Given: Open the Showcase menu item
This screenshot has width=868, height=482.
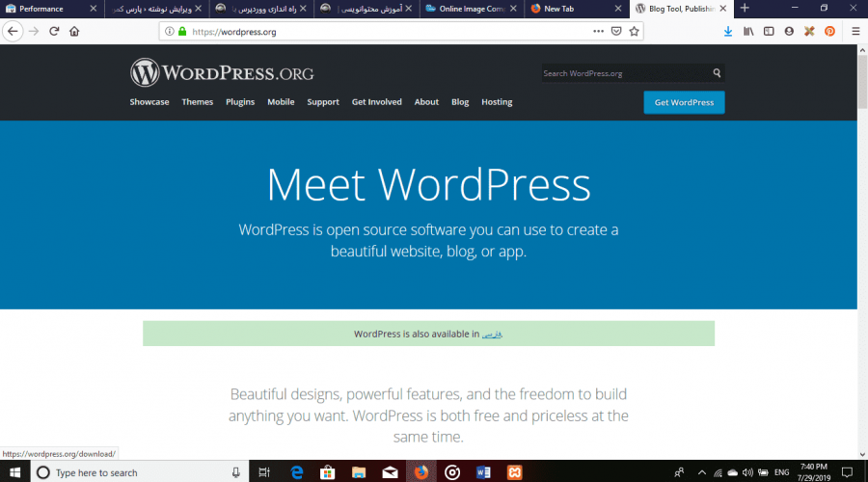Looking at the screenshot, I should pos(149,102).
